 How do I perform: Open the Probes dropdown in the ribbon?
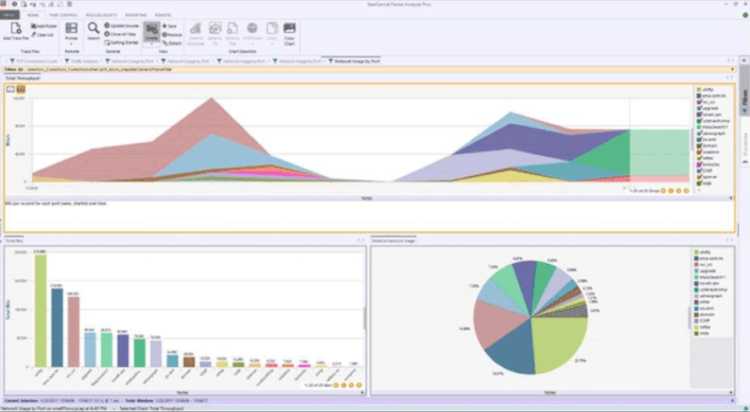coord(71,33)
